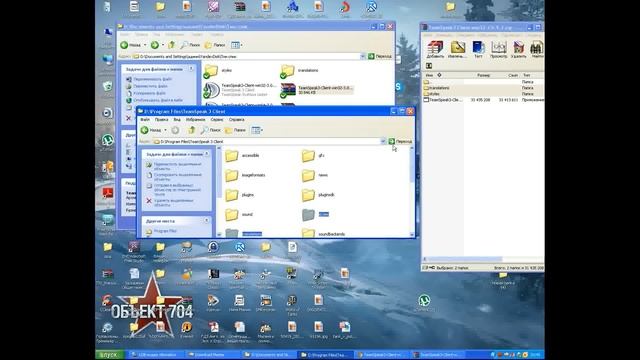The image size is (640, 360).
Task: Collapse file tasks panel in front window
Action: [x=207, y=154]
